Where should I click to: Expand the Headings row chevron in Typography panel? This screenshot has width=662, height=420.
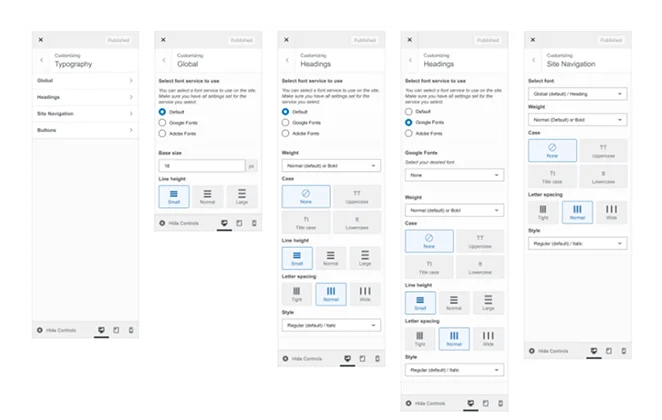(131, 96)
